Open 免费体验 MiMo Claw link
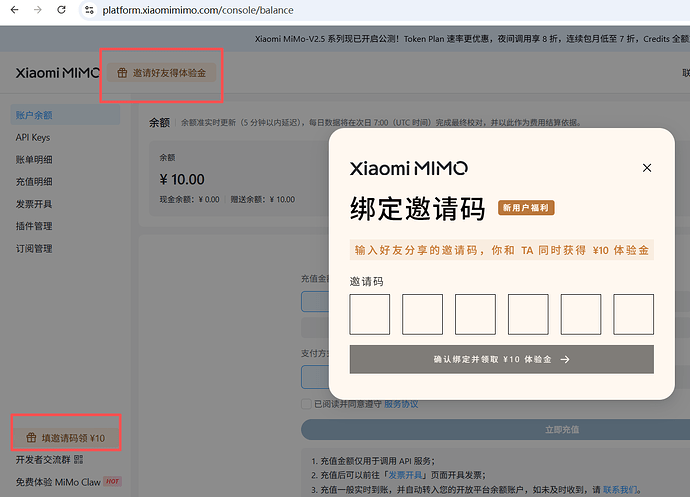690x497 pixels. [x=58, y=482]
